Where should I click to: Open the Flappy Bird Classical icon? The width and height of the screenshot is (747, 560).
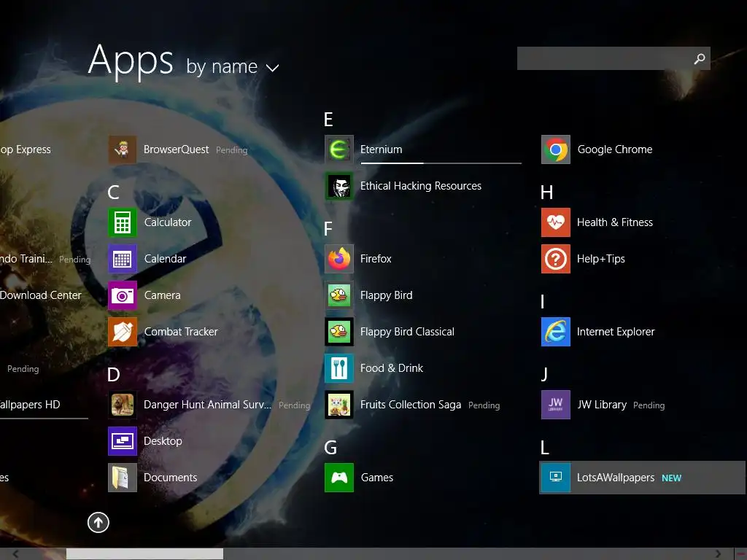pos(339,332)
